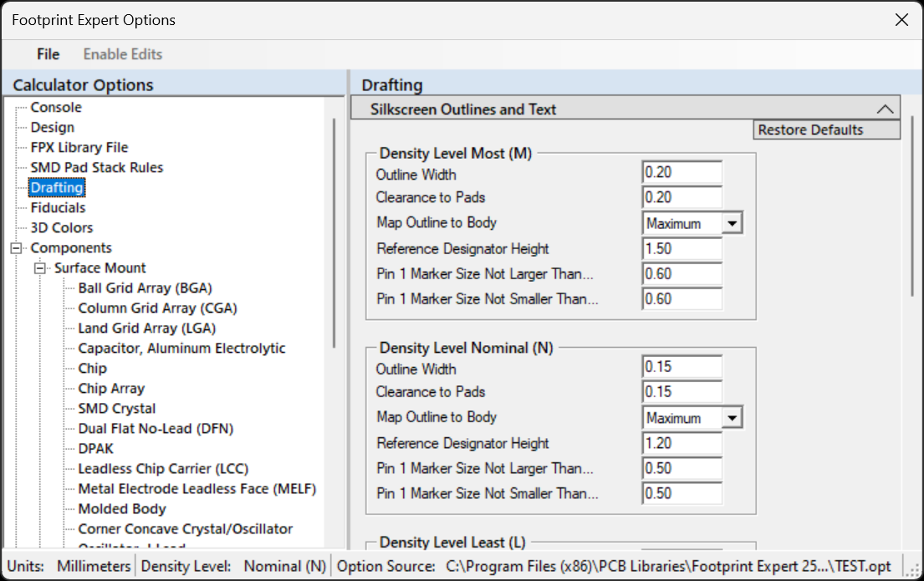Click the Enable Edits menu item
Screen dimensions: 924x581
[x=123, y=54]
